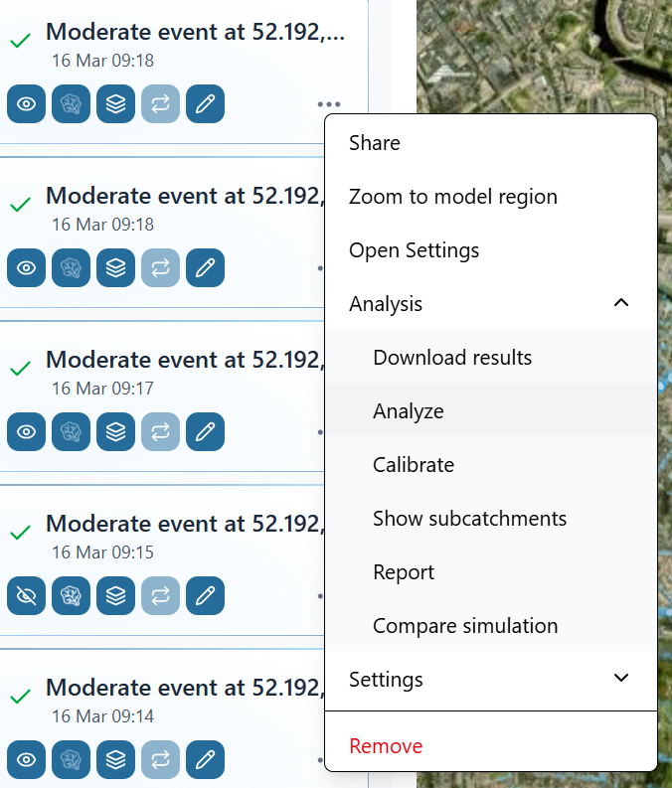Click the red Remove option

coord(386,746)
